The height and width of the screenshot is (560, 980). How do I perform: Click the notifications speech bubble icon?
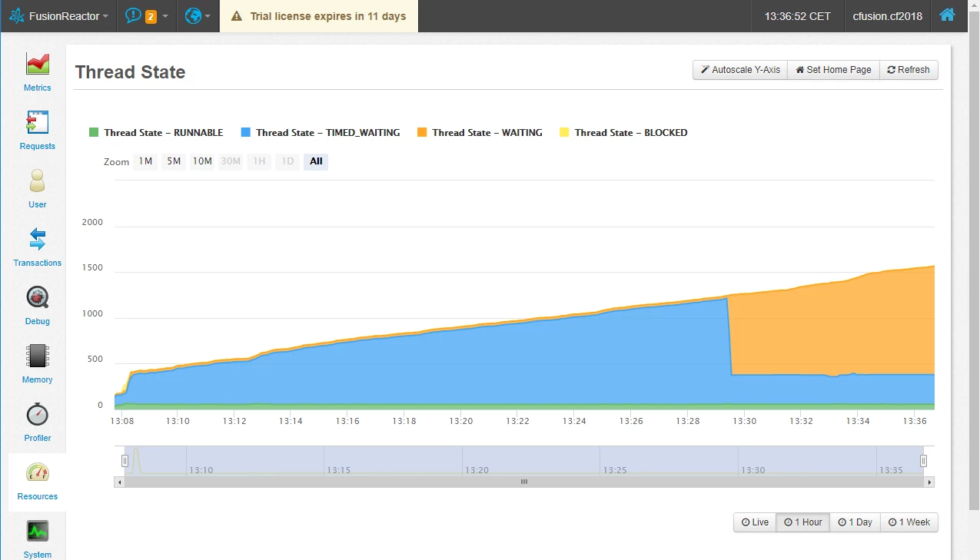[x=133, y=15]
